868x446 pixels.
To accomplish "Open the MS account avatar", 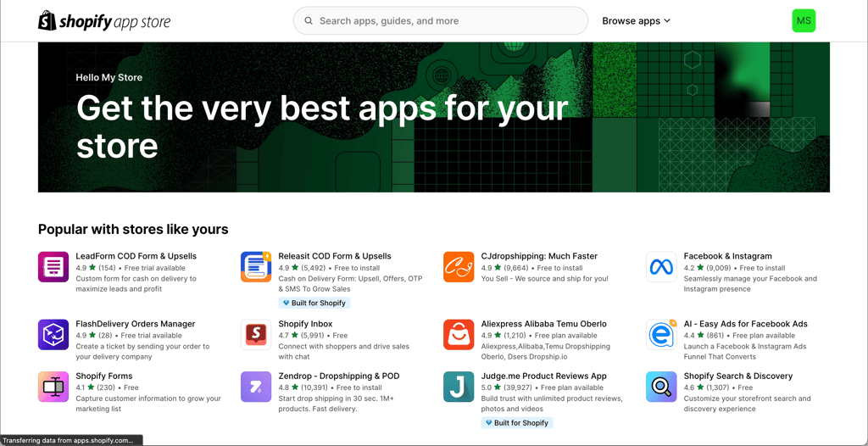I will pos(804,21).
